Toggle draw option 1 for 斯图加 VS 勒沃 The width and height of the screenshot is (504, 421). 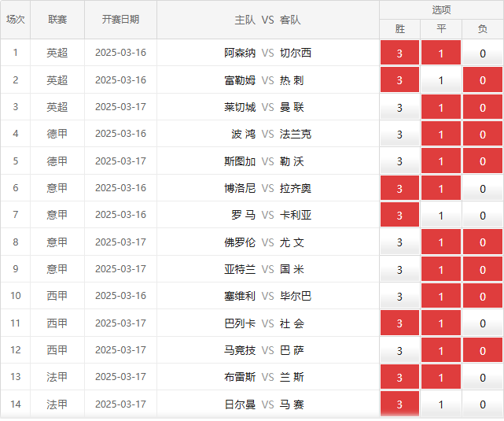pyautogui.click(x=441, y=161)
